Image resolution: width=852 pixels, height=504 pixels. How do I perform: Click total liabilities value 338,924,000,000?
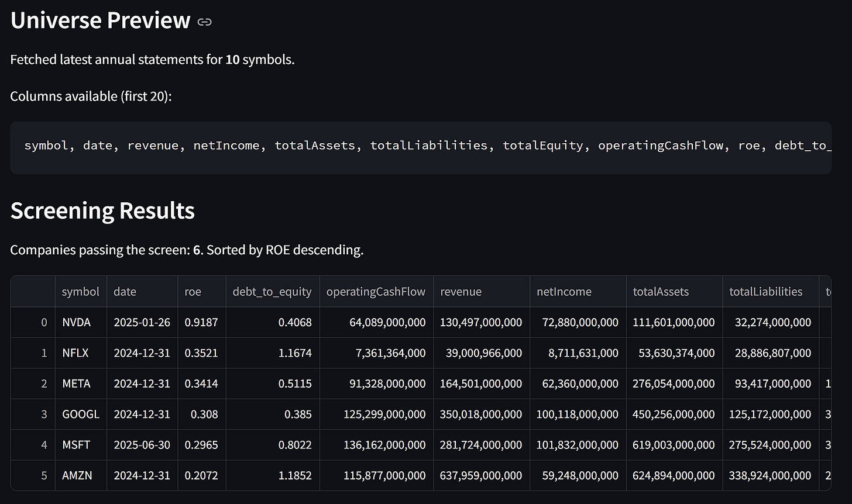pos(771,475)
